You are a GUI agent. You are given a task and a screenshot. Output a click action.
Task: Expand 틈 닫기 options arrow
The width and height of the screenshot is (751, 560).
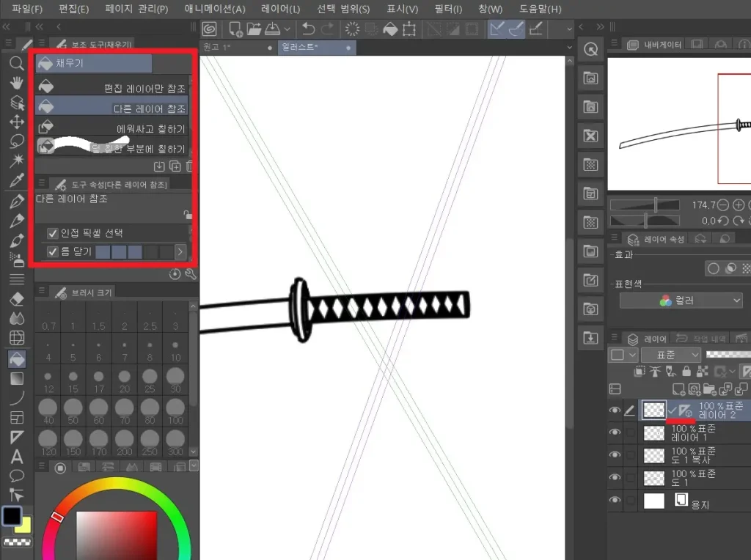point(180,252)
